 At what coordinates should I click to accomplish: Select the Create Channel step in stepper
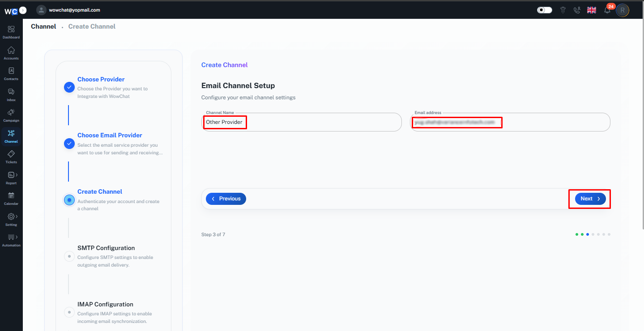coord(100,191)
